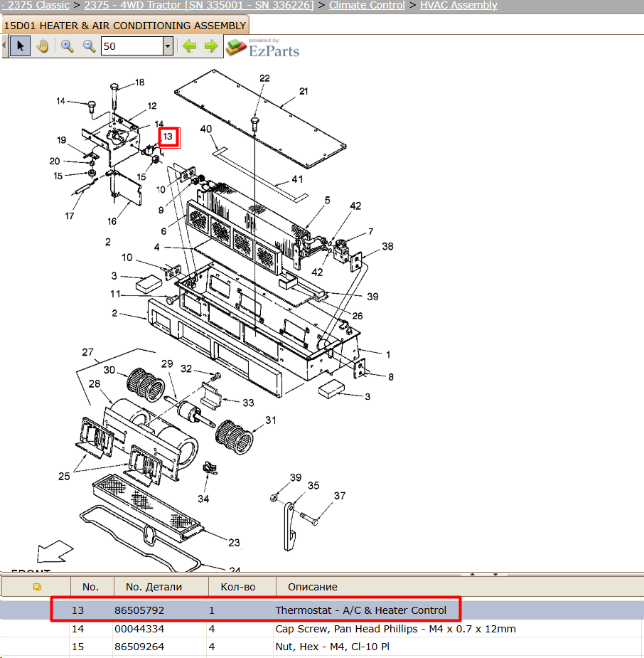Viewport: 644px width, 658px height.
Task: Click callout 40 on the diagram
Action: (x=206, y=129)
